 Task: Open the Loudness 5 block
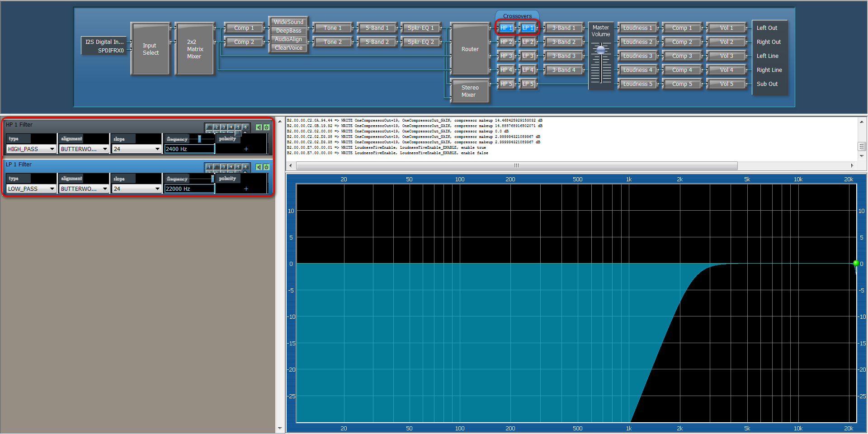tap(637, 84)
